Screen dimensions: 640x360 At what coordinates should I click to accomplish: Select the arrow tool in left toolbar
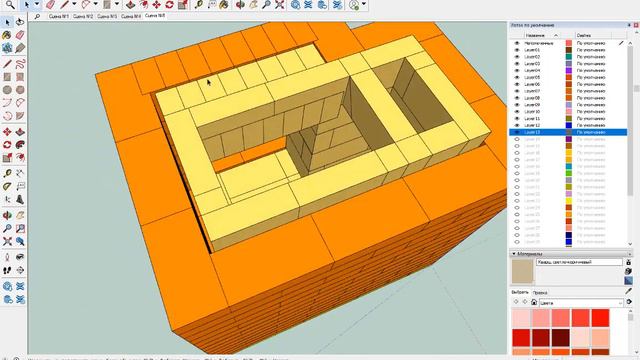[7, 22]
